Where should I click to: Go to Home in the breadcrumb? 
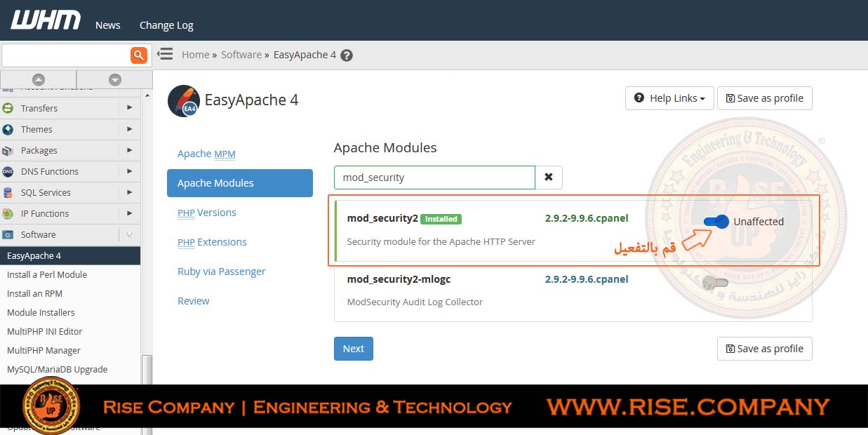click(x=195, y=55)
